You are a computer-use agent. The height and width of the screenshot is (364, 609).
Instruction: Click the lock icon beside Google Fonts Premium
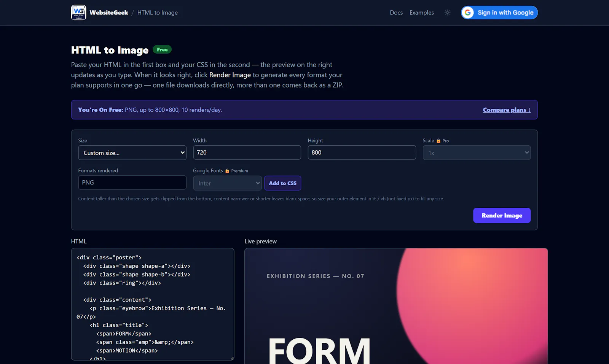point(227,171)
